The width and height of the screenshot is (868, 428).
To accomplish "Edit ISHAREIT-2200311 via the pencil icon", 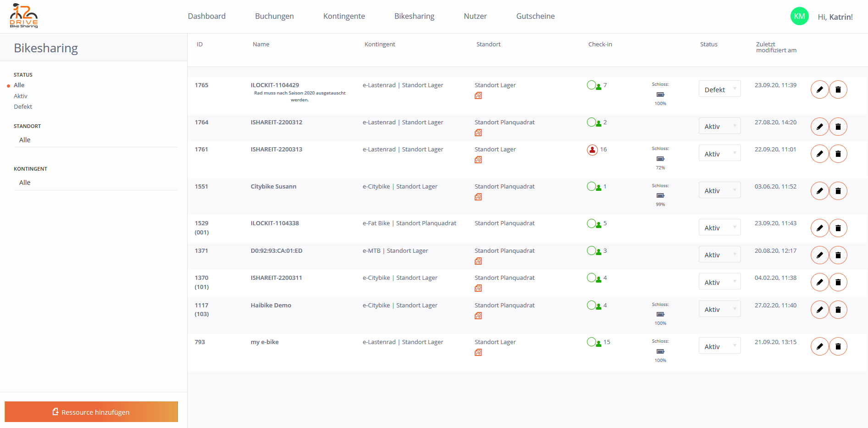I will pos(819,282).
